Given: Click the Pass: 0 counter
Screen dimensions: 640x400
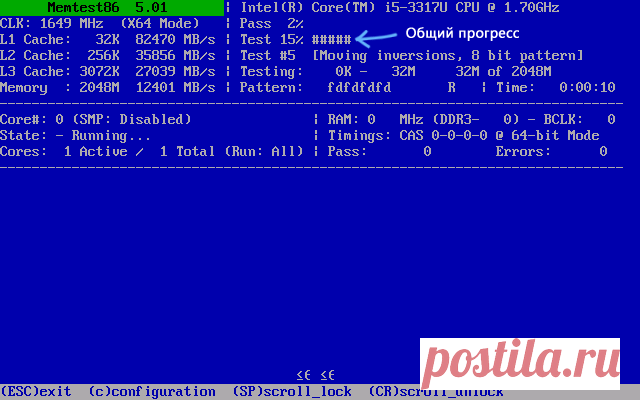Looking at the screenshot, I should [379, 151].
